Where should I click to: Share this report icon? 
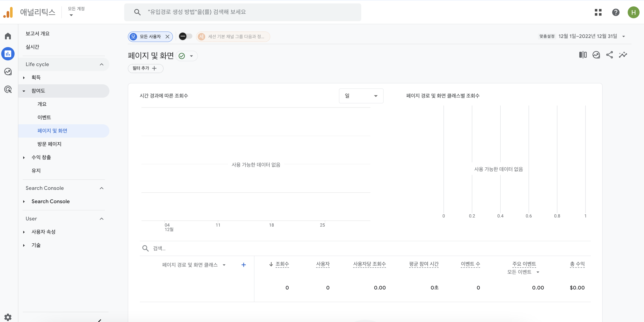[x=609, y=55]
